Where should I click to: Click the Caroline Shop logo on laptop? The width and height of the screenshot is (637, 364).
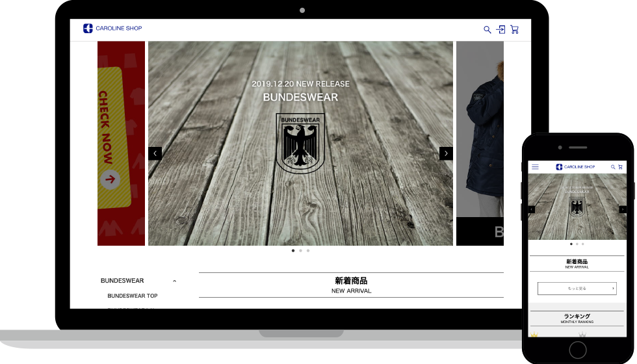click(x=112, y=28)
